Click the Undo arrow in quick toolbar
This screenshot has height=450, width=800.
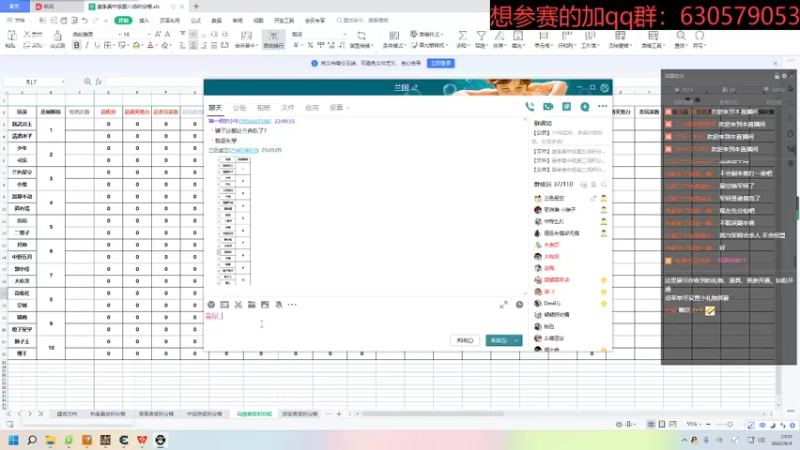pos(85,20)
